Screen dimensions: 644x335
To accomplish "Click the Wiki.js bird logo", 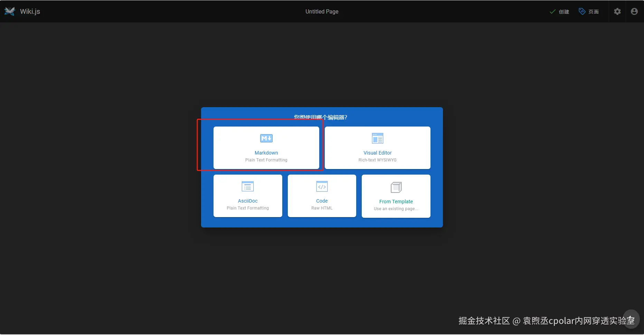I will [x=10, y=11].
